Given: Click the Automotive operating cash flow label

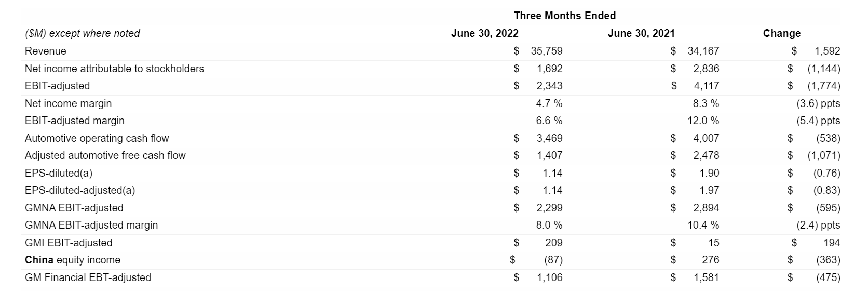Looking at the screenshot, I should tap(97, 138).
